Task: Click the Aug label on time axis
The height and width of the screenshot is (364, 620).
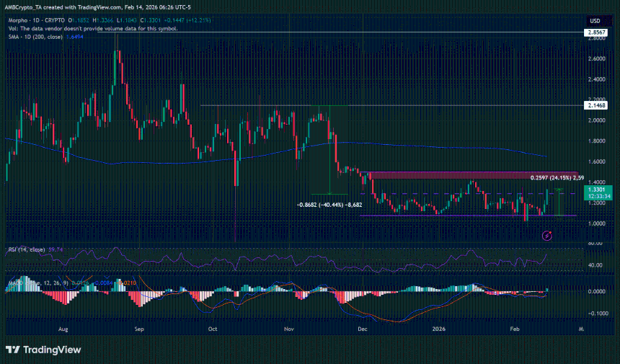Action: pyautogui.click(x=63, y=329)
